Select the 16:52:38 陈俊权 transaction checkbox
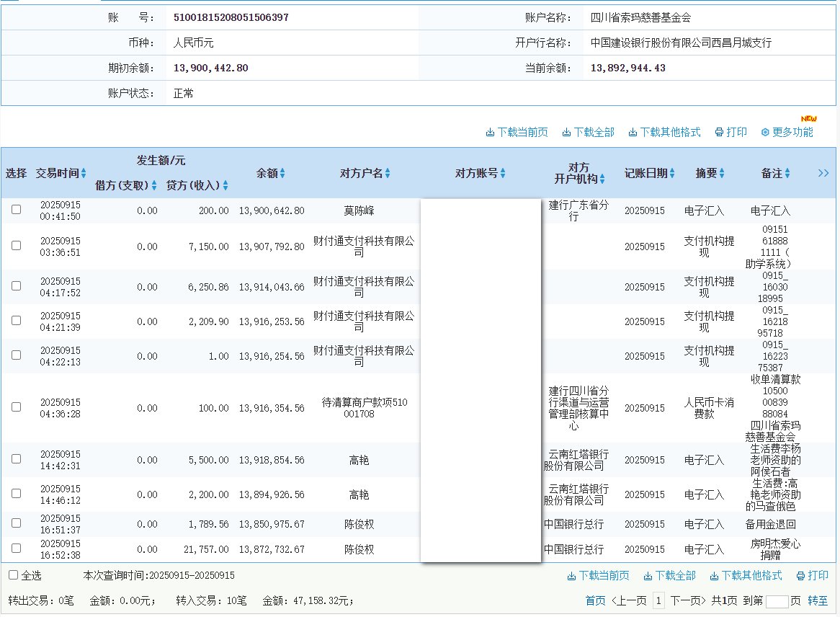This screenshot has height=617, width=840. coord(16,549)
